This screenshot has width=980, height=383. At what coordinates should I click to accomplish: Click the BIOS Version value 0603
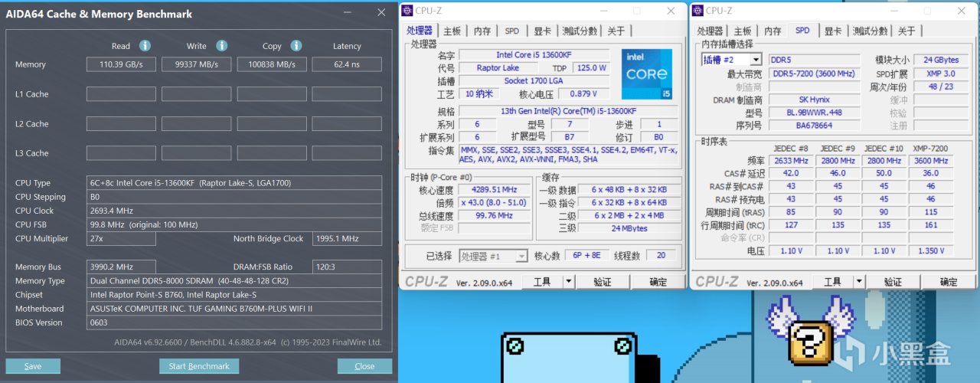(x=234, y=322)
